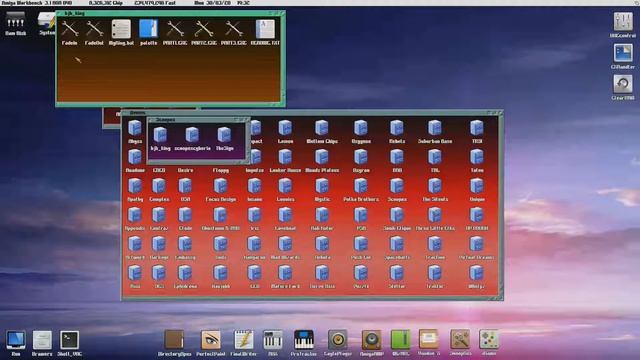Activate the Scoopex window title bar
The width and height of the screenshot is (640, 360).
click(198, 120)
